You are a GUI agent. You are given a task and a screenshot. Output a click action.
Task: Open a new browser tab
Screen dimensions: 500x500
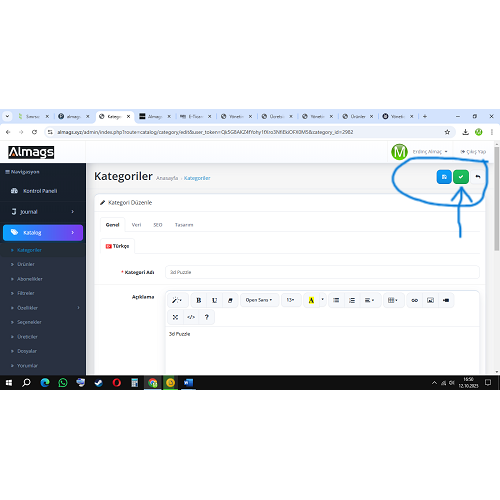pyautogui.click(x=425, y=116)
